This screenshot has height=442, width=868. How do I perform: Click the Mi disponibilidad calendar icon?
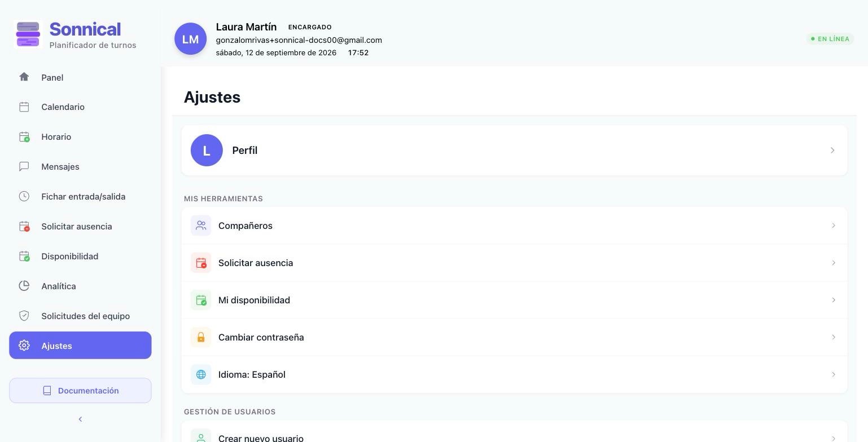coord(201,300)
